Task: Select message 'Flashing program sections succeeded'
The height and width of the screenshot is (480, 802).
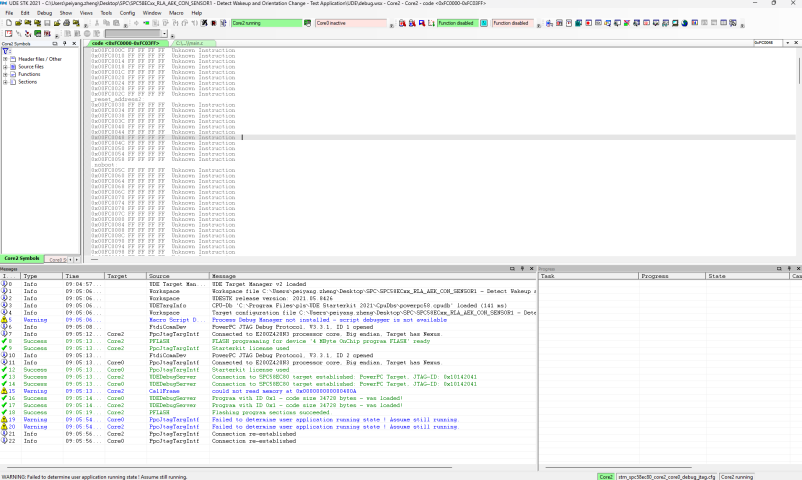Action: point(268,412)
